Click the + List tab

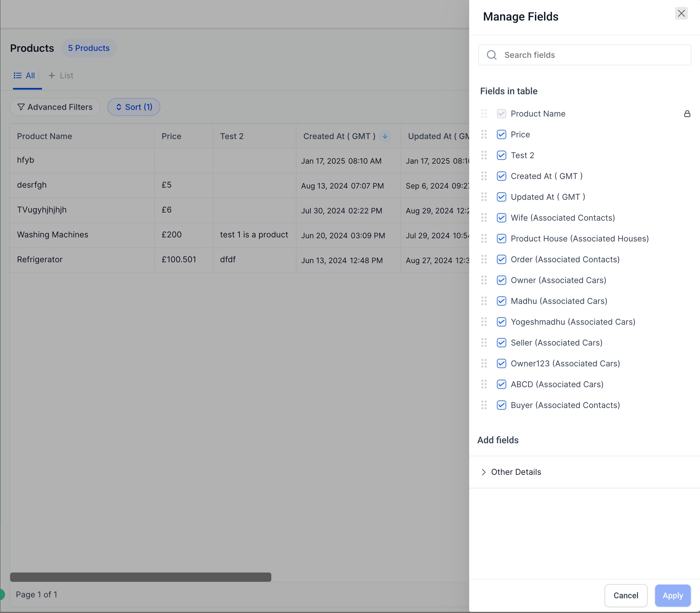tap(61, 75)
